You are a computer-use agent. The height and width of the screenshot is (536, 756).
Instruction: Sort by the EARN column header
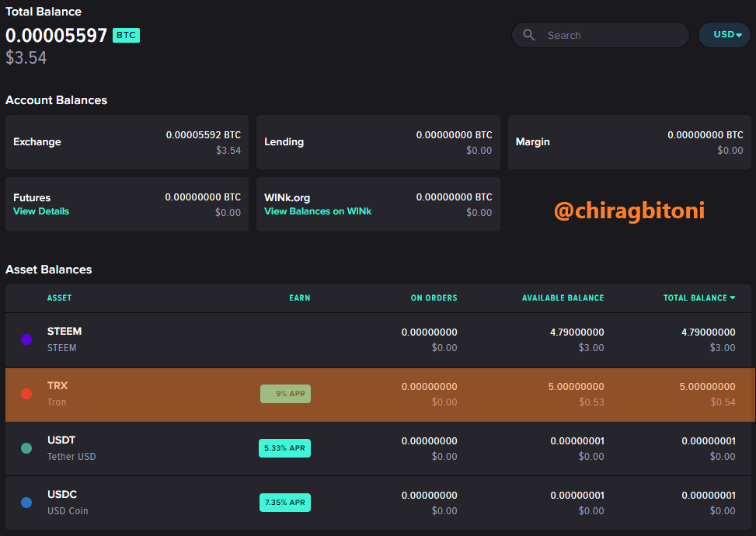pos(299,298)
